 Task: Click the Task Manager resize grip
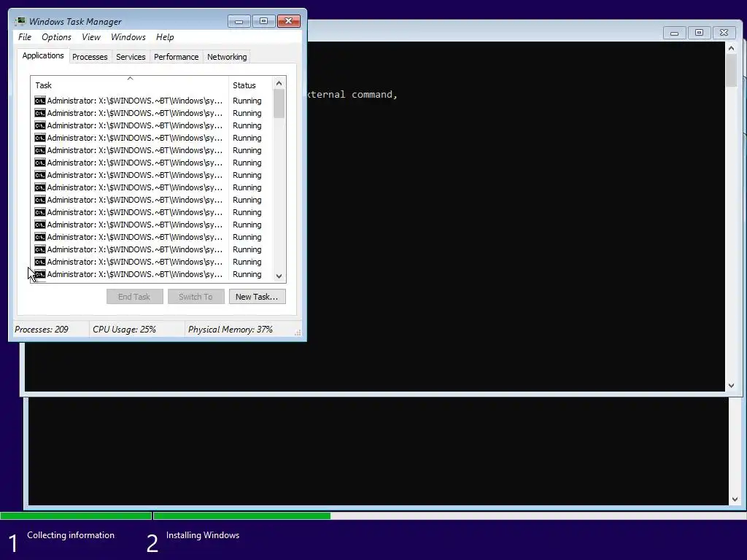[298, 332]
